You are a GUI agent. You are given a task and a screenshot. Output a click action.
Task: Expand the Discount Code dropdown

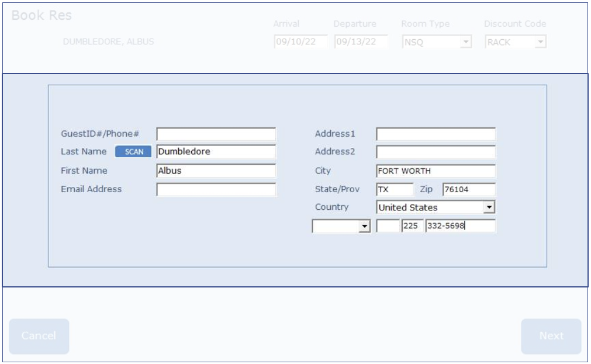(x=540, y=42)
